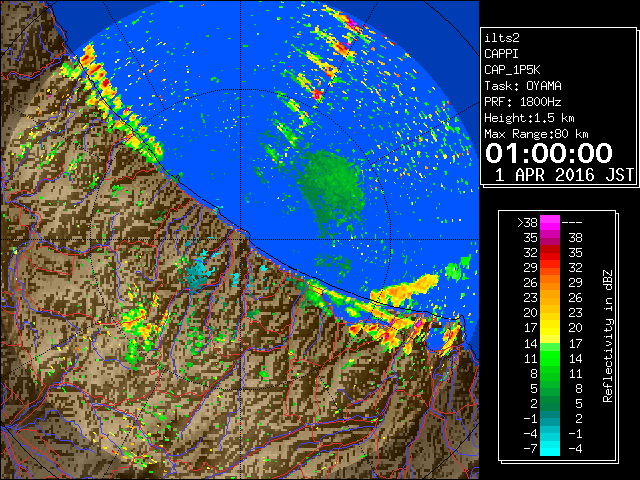Click the ">38" legend label

tap(527, 222)
